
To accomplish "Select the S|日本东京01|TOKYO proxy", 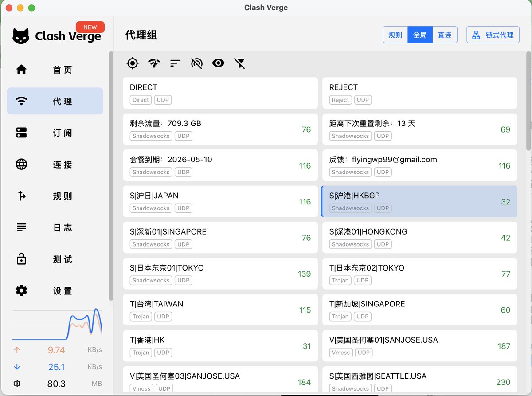I will tap(220, 274).
